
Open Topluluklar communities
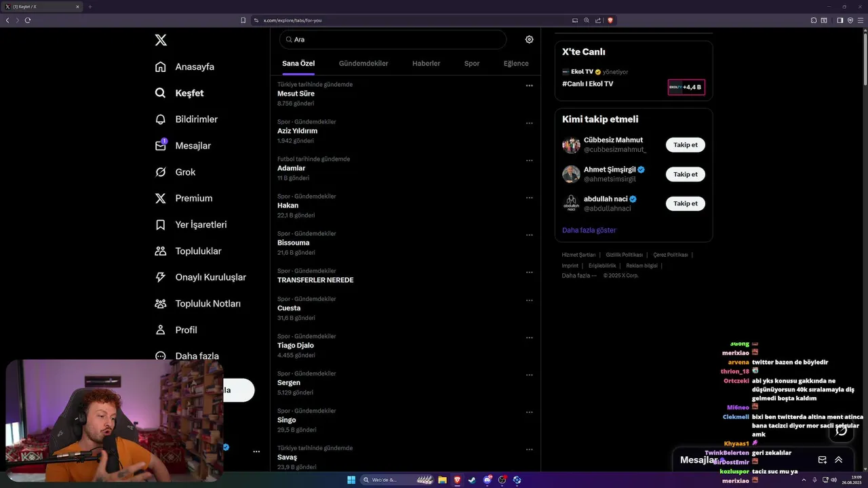coord(188,251)
